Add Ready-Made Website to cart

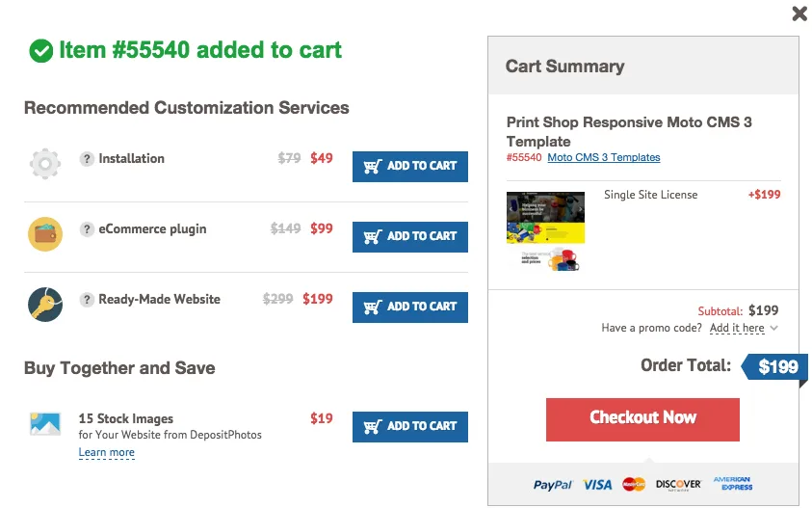pyautogui.click(x=410, y=307)
